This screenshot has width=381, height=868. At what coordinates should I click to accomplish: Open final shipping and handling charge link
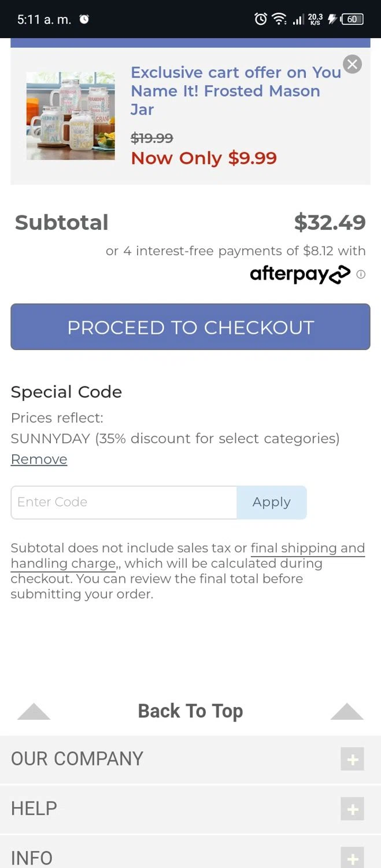coord(307,549)
